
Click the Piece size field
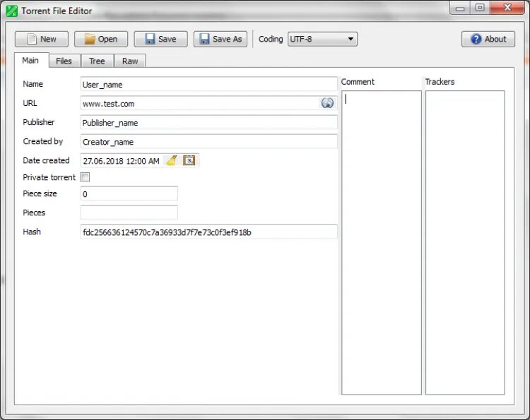(129, 194)
